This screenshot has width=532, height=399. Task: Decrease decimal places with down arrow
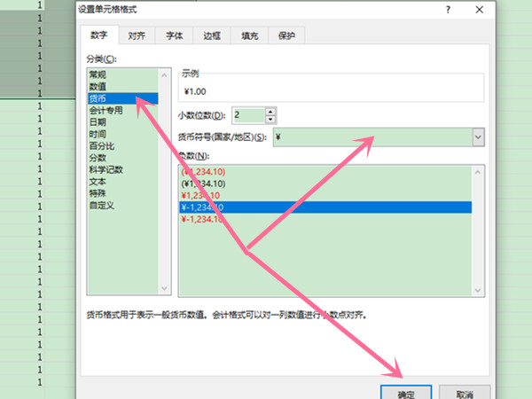point(270,119)
